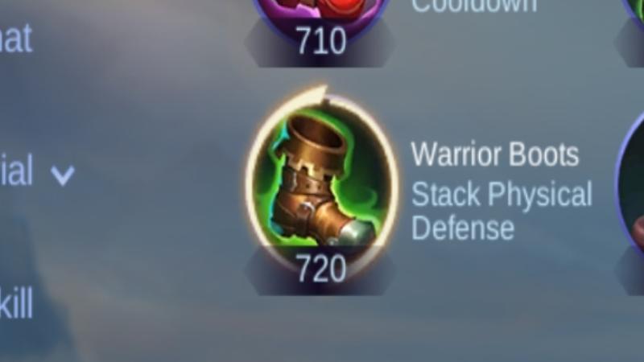Switch to the "hat" tab on the left
644x362 pixels.
[15, 38]
